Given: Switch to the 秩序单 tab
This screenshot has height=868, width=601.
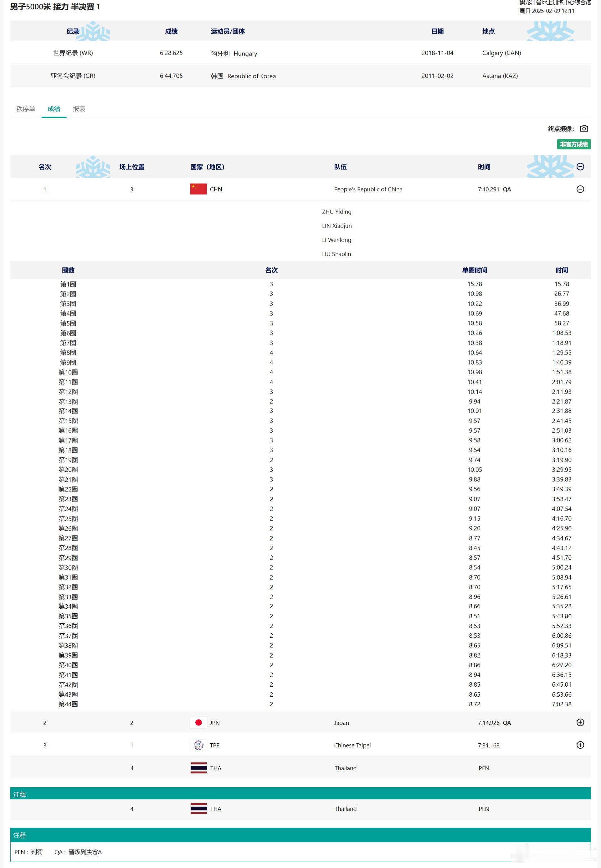Looking at the screenshot, I should click(26, 109).
